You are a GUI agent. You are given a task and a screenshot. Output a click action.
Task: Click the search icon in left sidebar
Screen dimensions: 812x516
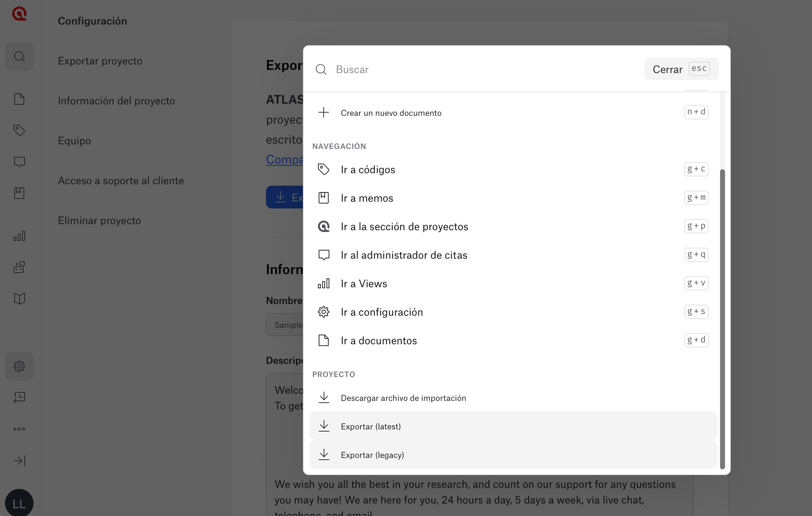(x=19, y=56)
